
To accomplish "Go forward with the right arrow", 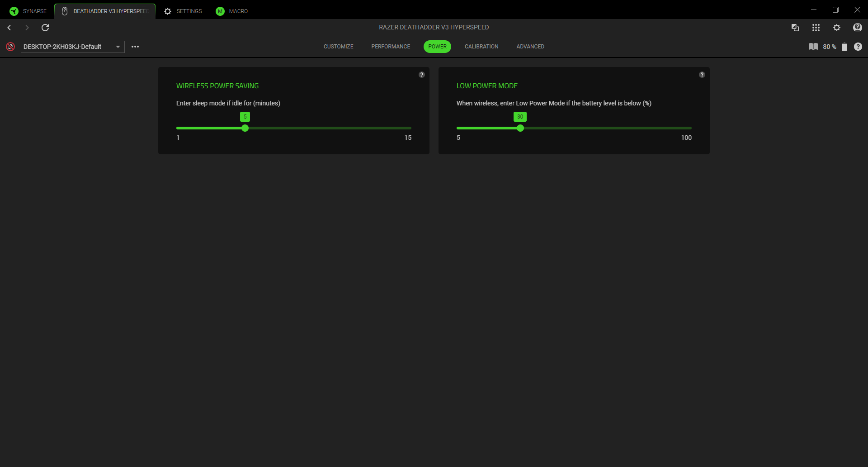I will (x=27, y=28).
